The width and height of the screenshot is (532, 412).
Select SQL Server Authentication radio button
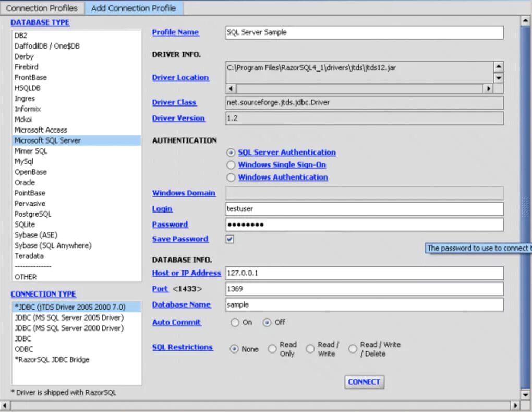coord(231,152)
